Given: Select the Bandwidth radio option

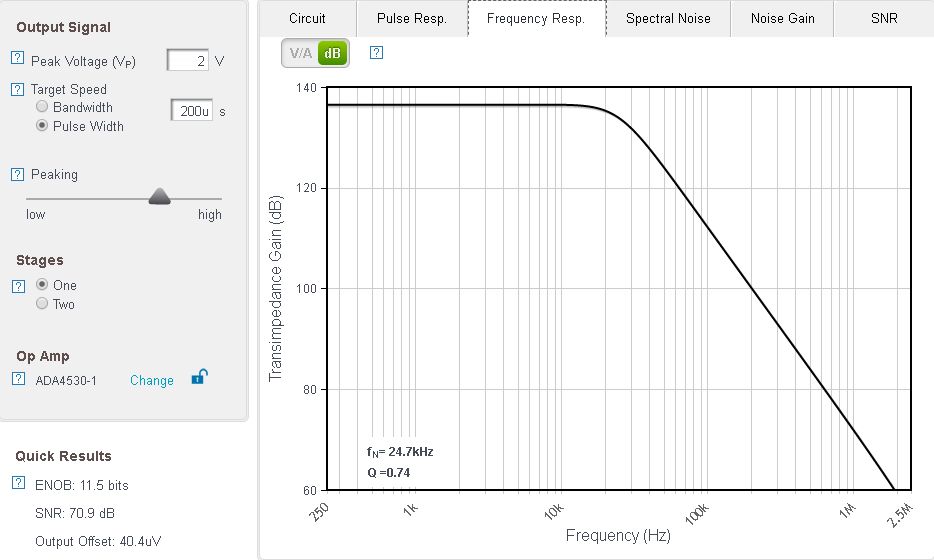Looking at the screenshot, I should (x=42, y=107).
